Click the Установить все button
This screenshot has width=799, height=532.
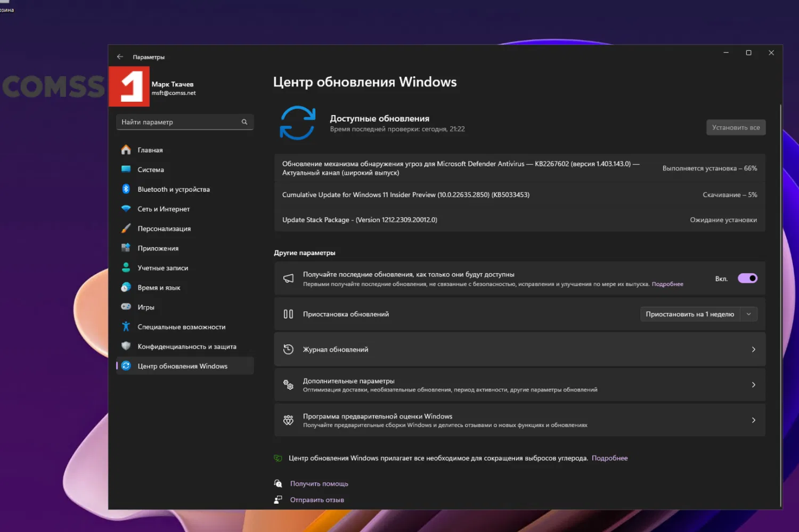coord(736,127)
